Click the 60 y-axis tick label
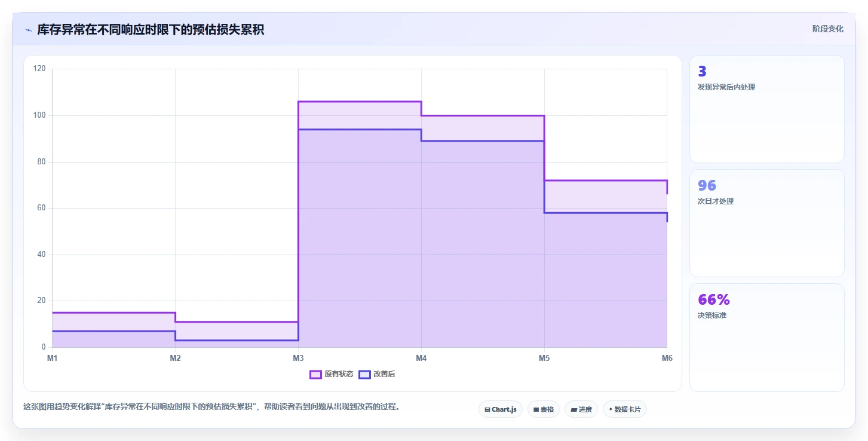The height and width of the screenshot is (441, 868). (x=41, y=208)
